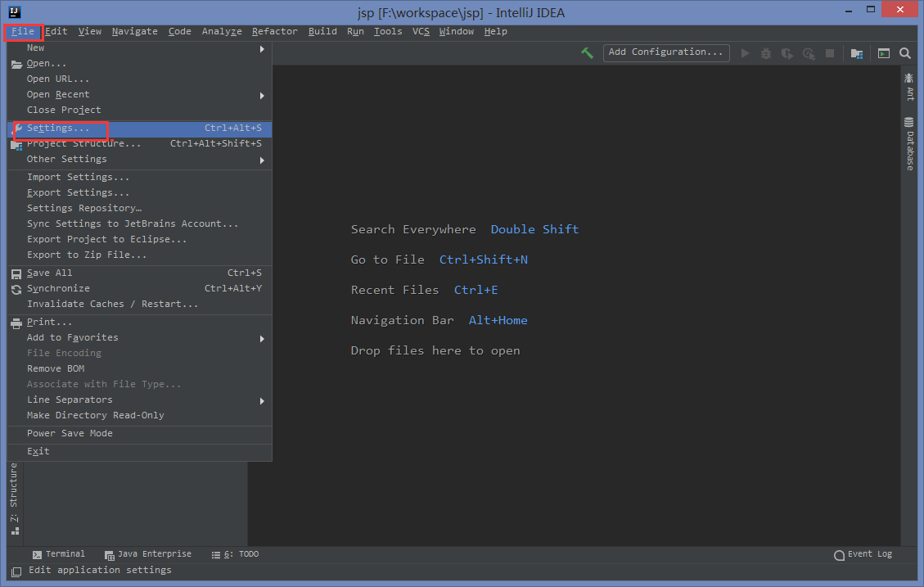Screen dimensions: 924x587
Task: Open the Help menu
Action: pyautogui.click(x=496, y=32)
